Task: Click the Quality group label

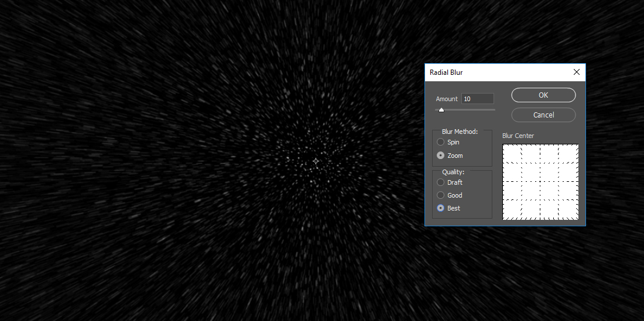Action: (453, 172)
